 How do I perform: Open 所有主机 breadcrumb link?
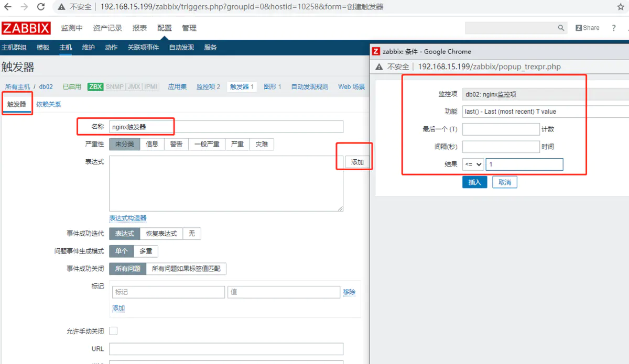18,87
